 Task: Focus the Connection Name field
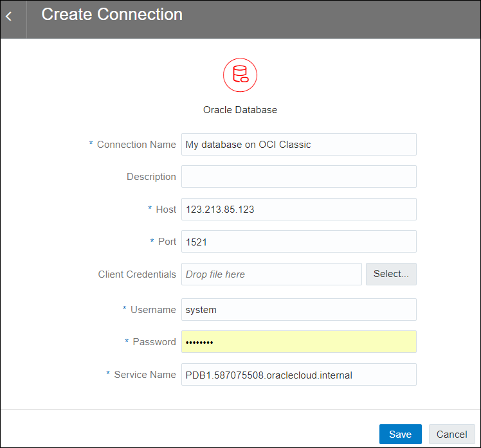(299, 144)
